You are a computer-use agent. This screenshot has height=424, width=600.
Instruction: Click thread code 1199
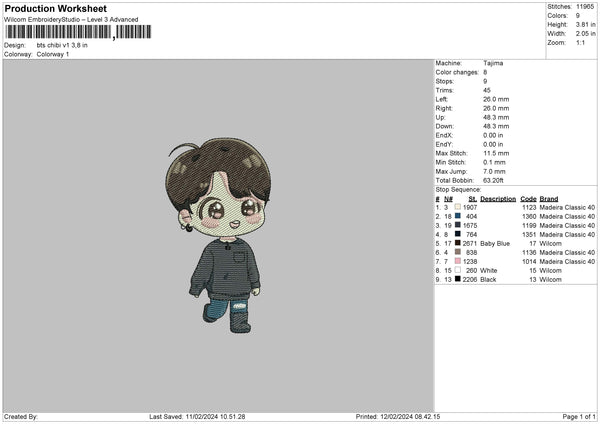529,225
